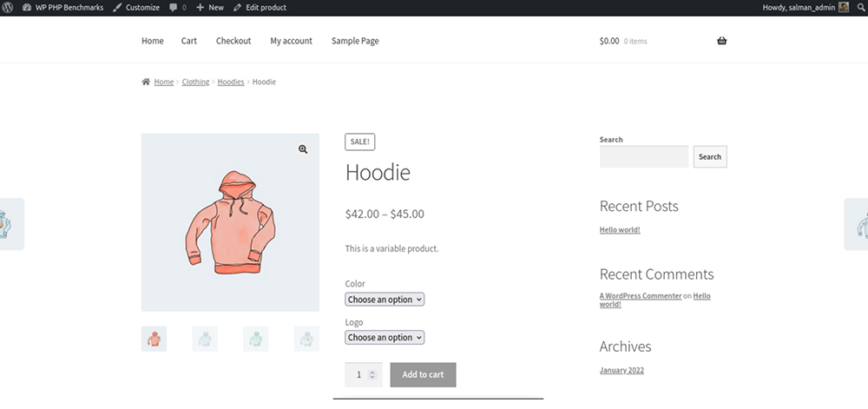The image size is (868, 409).
Task: Open the Hello world! recent post
Action: click(620, 229)
